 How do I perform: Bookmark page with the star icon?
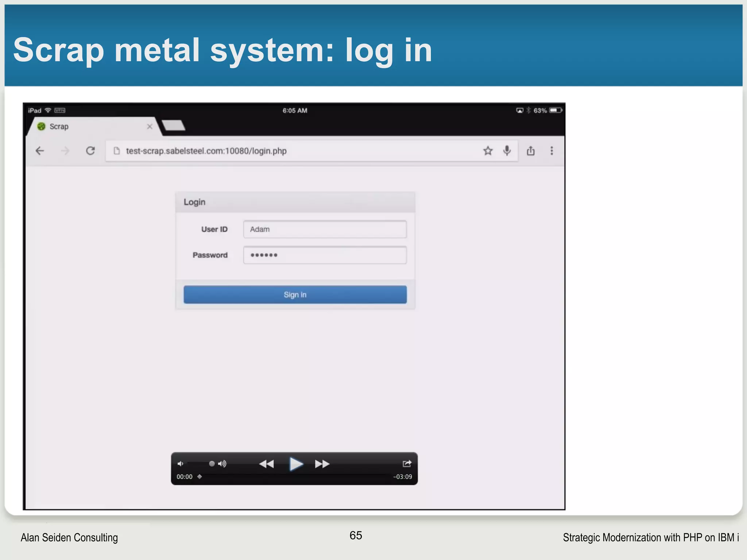[488, 151]
